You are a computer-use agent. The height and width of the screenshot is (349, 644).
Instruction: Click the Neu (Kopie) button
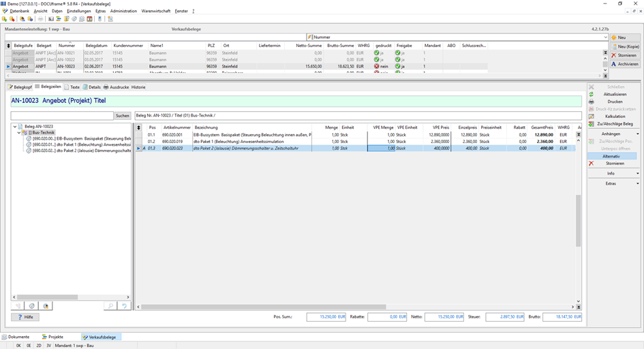[x=625, y=46]
